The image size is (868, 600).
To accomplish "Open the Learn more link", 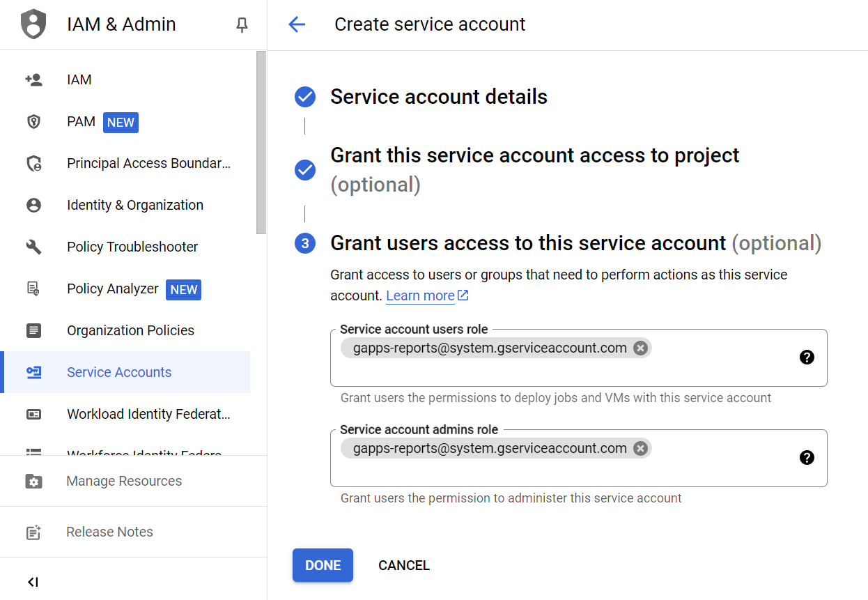I will [x=427, y=295].
